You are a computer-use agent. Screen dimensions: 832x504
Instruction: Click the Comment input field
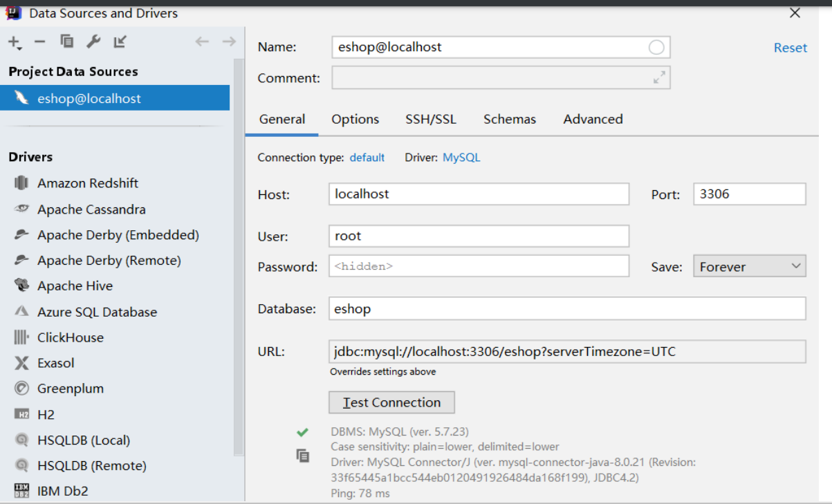[x=501, y=77]
